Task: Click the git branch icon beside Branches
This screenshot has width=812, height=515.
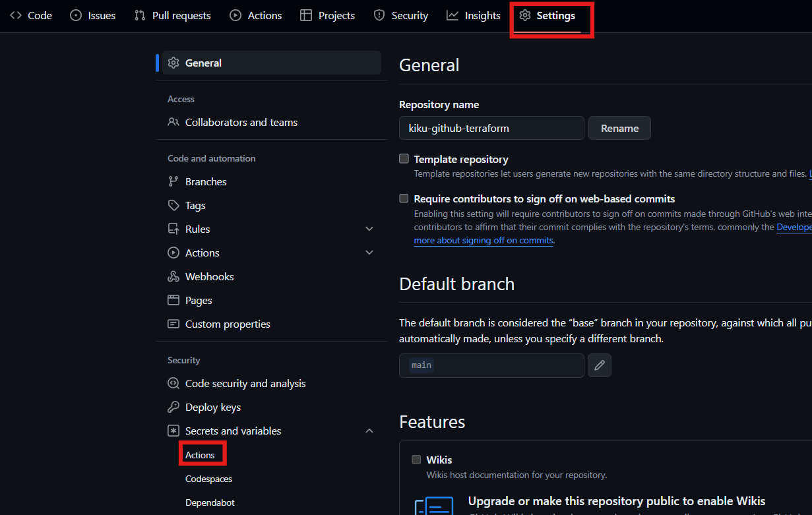Action: [173, 181]
